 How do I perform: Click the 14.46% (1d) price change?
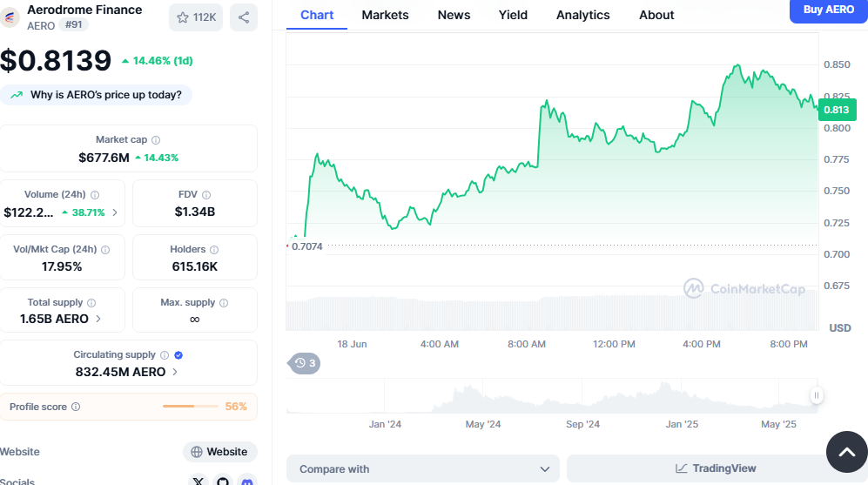tap(158, 61)
